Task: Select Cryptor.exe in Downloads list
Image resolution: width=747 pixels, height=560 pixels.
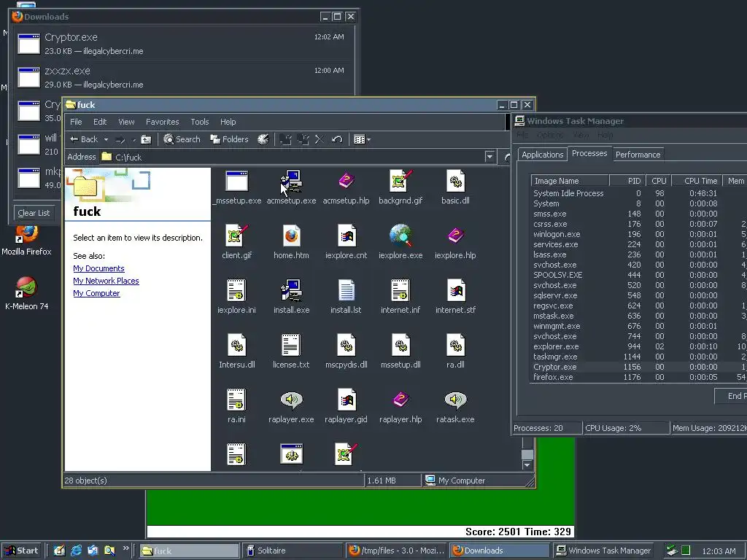Action: (182, 44)
